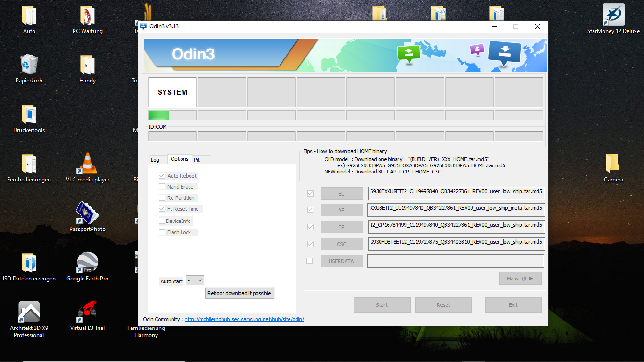Click the first ID:COM port box
Image resolution: width=644 pixels, height=362 pixels.
pos(172,136)
